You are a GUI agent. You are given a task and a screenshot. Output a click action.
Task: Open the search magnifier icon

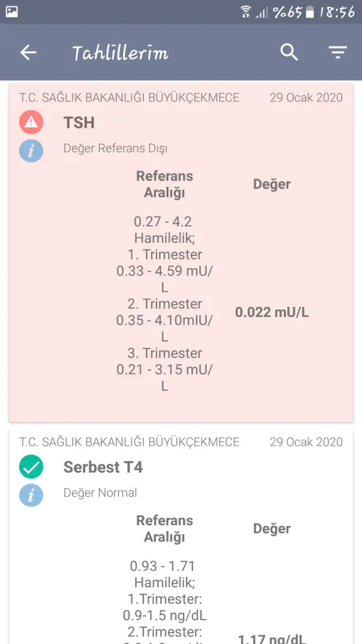pyautogui.click(x=289, y=53)
